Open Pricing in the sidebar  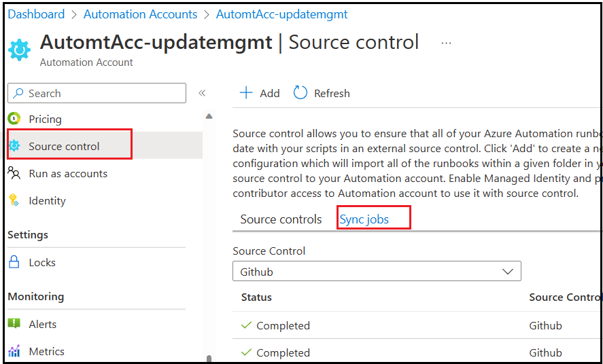click(45, 119)
